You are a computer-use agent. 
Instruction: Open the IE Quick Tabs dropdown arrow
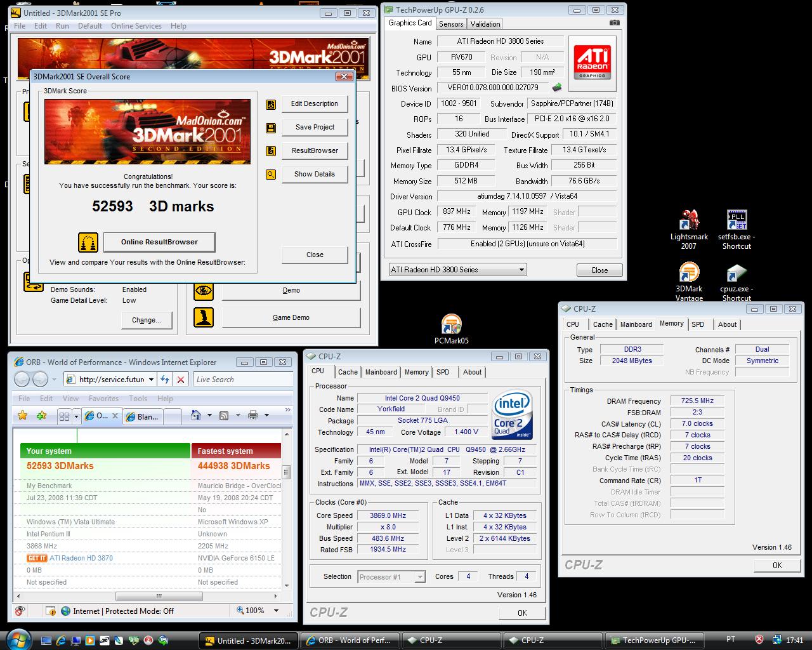coord(76,416)
